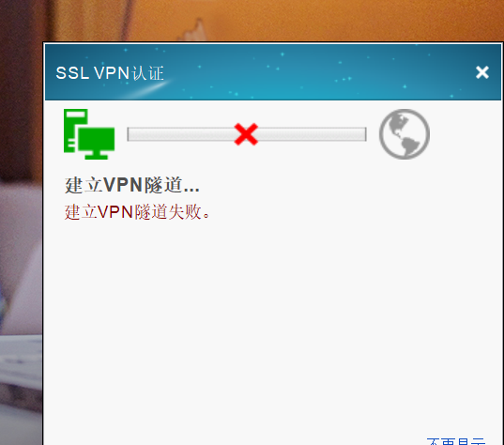This screenshot has height=445, width=504.
Task: Click the SSL VPN认证 title text
Action: point(110,73)
